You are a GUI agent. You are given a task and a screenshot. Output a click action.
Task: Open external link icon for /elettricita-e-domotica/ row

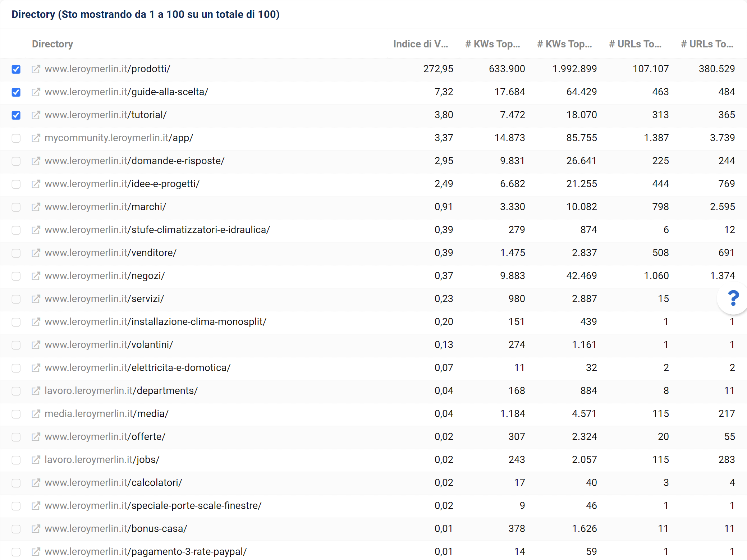pyautogui.click(x=36, y=368)
